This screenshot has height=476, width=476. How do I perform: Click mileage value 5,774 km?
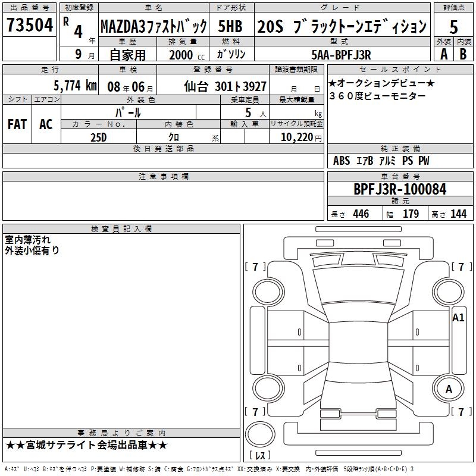75,86
